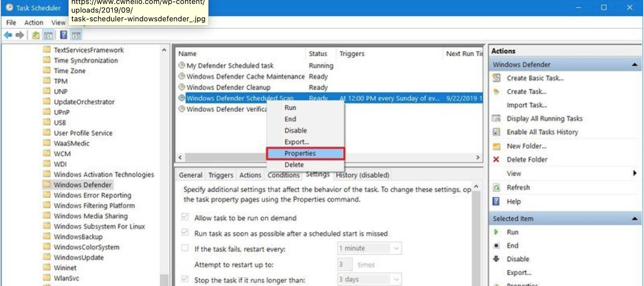
Task: Choose Export from the context menu
Action: pos(305,142)
